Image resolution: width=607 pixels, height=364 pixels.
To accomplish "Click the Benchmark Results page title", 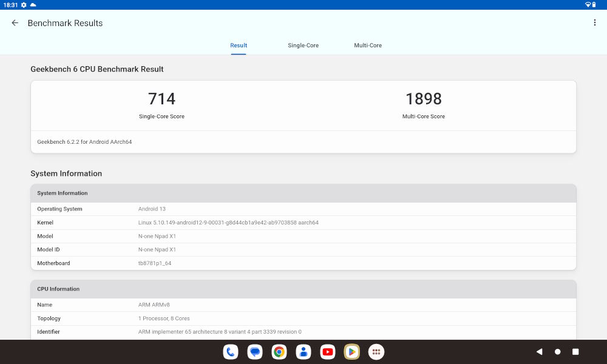I will coord(65,23).
